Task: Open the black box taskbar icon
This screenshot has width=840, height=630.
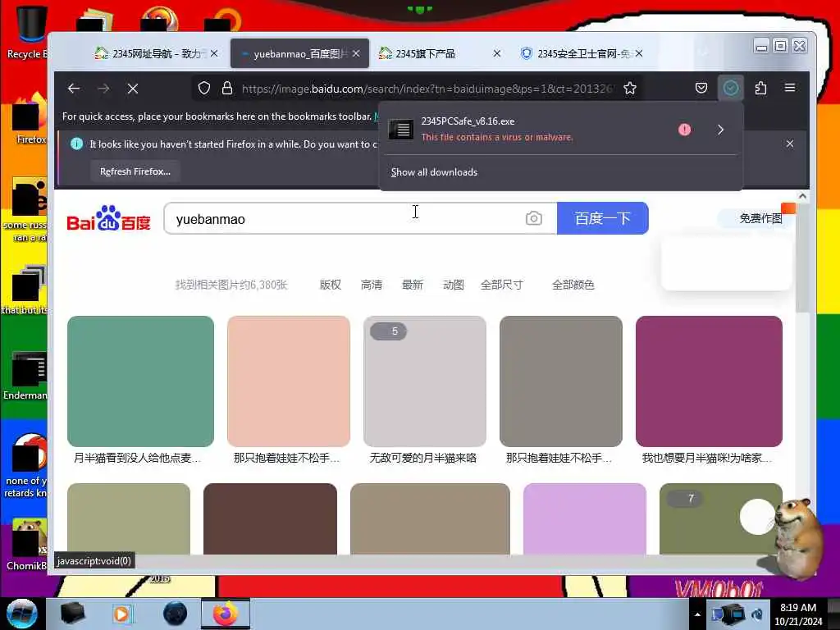Action: 72,614
